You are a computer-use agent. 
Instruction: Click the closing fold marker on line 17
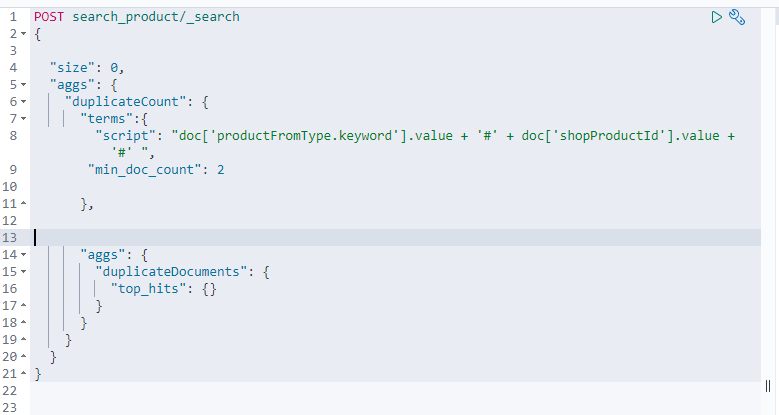click(x=23, y=305)
